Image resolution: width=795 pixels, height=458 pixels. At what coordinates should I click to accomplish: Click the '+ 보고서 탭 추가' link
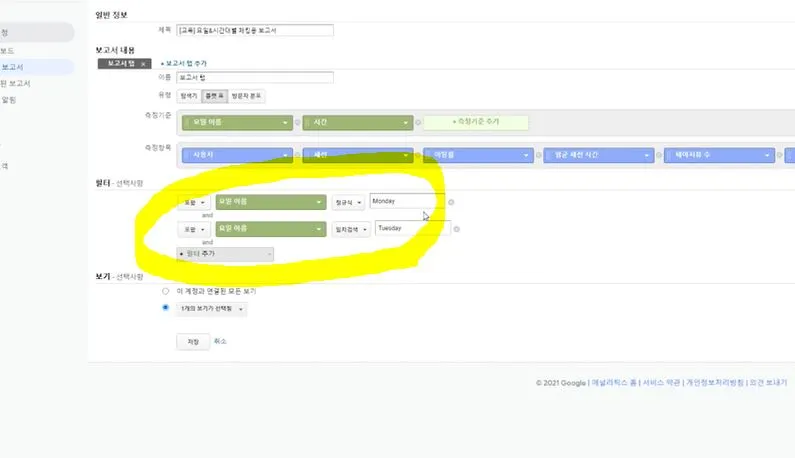[x=184, y=63]
